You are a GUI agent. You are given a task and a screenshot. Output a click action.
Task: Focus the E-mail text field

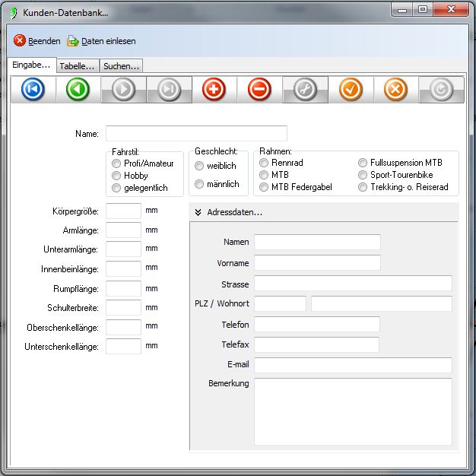coord(352,365)
